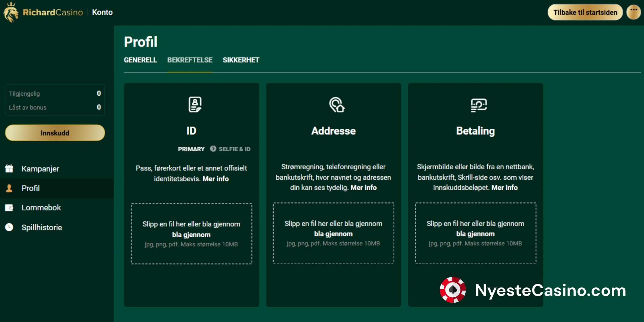Viewport: 644px width, 322px height.
Task: Click the Betaling card title
Action: tap(475, 131)
